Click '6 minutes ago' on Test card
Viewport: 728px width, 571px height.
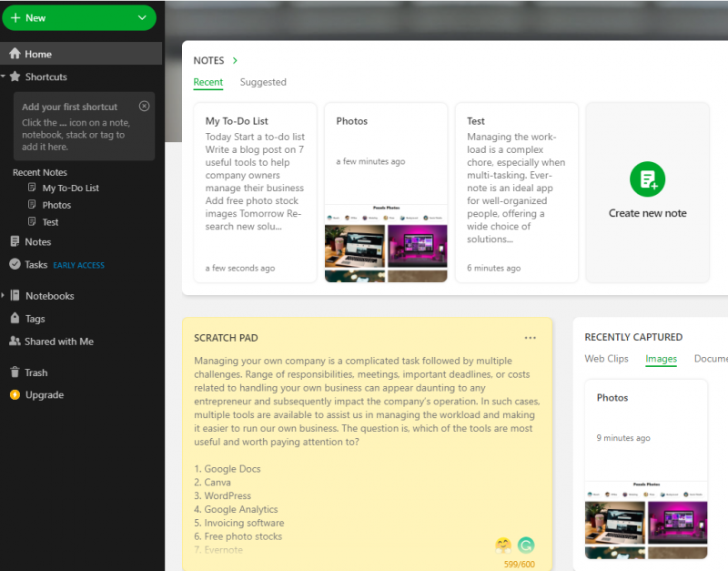[493, 268]
